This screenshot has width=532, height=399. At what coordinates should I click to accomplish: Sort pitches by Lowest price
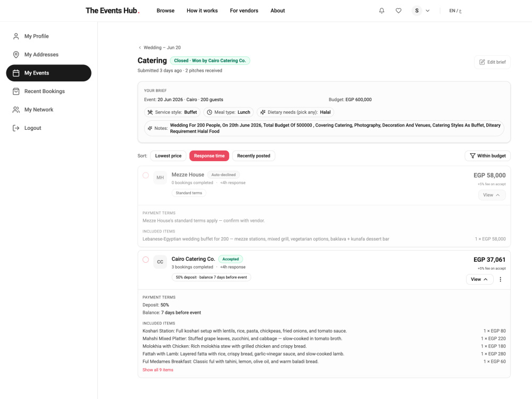coord(168,156)
